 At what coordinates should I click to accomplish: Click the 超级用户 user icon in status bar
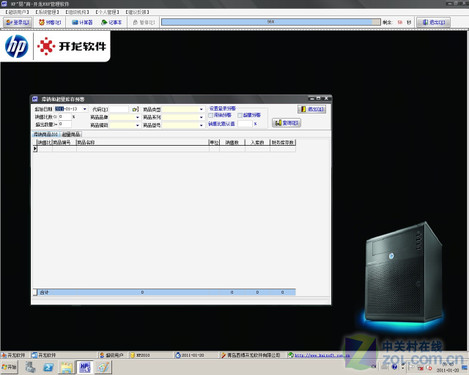[102, 355]
